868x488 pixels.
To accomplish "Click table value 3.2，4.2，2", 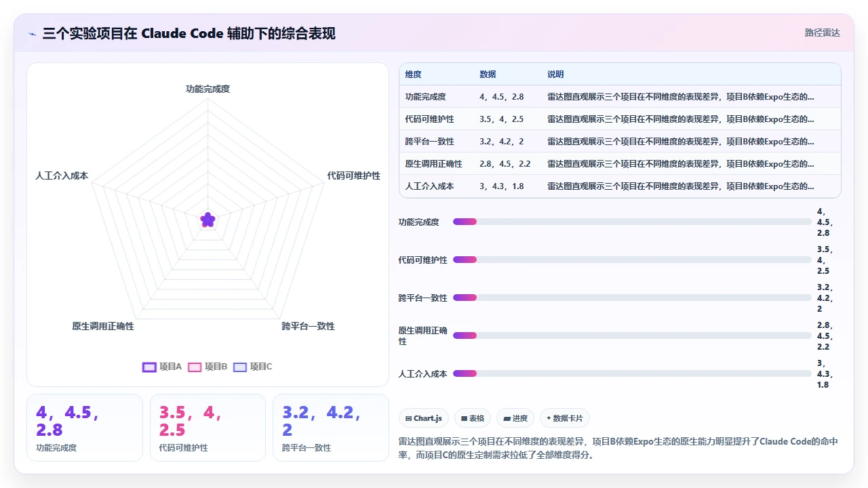I will click(500, 142).
